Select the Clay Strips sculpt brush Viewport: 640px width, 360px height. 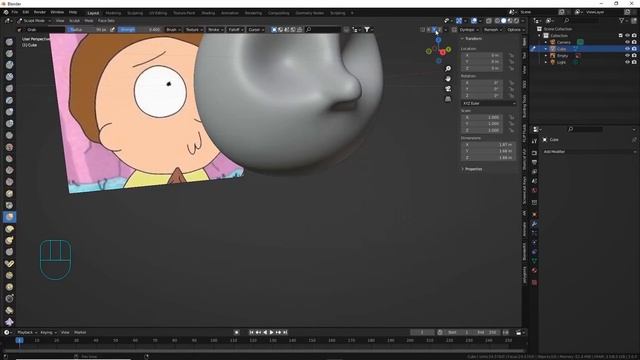pos(9,77)
